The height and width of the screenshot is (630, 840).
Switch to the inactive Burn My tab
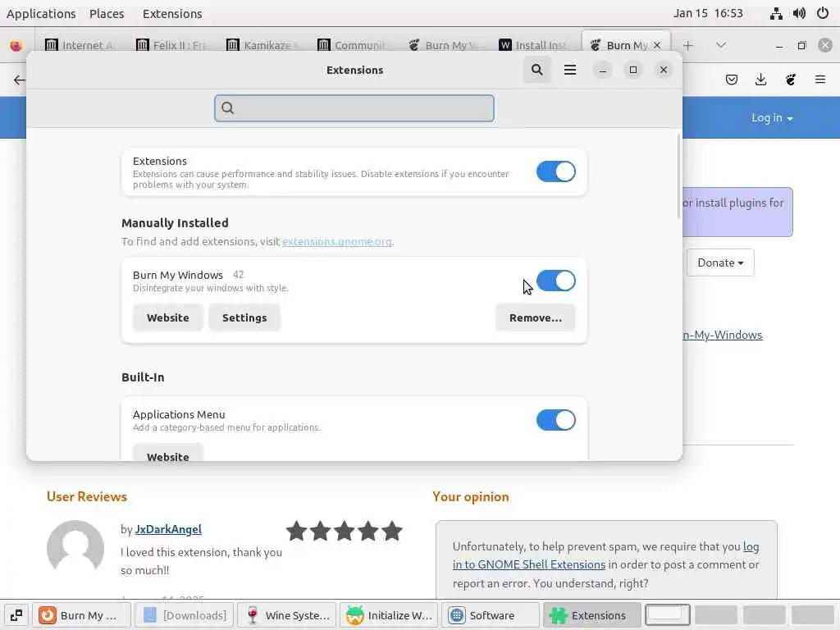[443, 46]
